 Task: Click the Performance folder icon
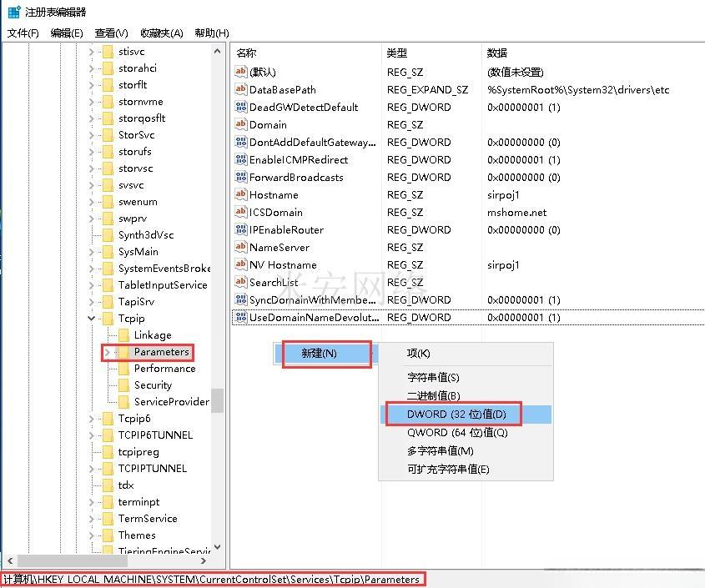pos(123,368)
